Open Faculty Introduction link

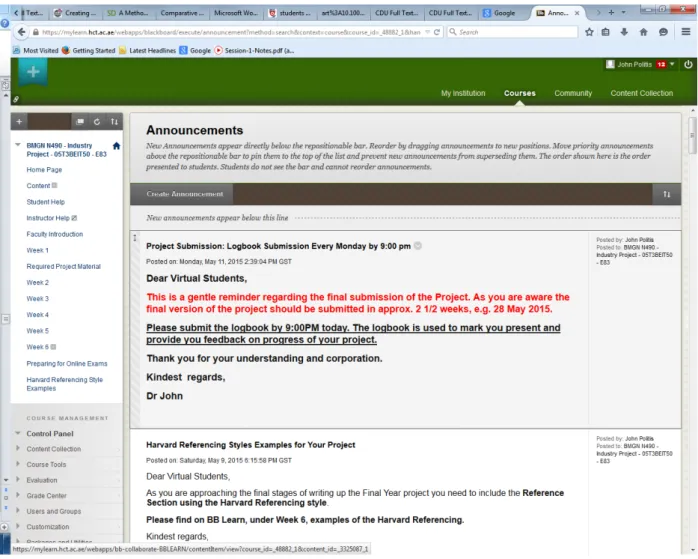click(x=55, y=234)
